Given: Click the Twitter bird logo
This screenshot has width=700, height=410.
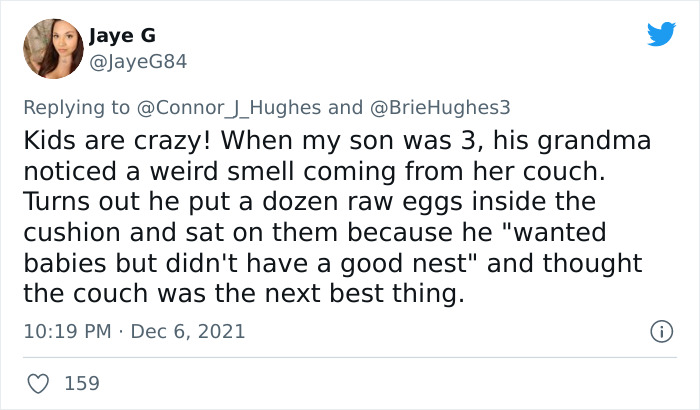Looking at the screenshot, I should pos(661,35).
